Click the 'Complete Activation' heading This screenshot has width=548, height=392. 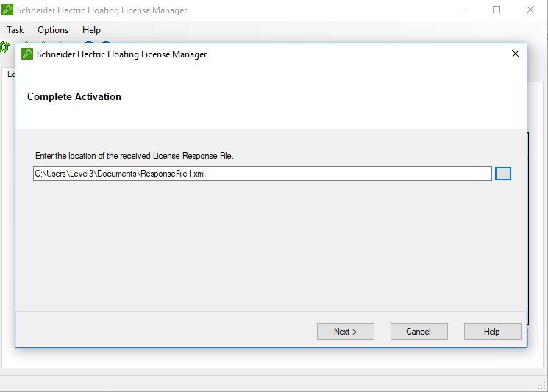pos(74,97)
